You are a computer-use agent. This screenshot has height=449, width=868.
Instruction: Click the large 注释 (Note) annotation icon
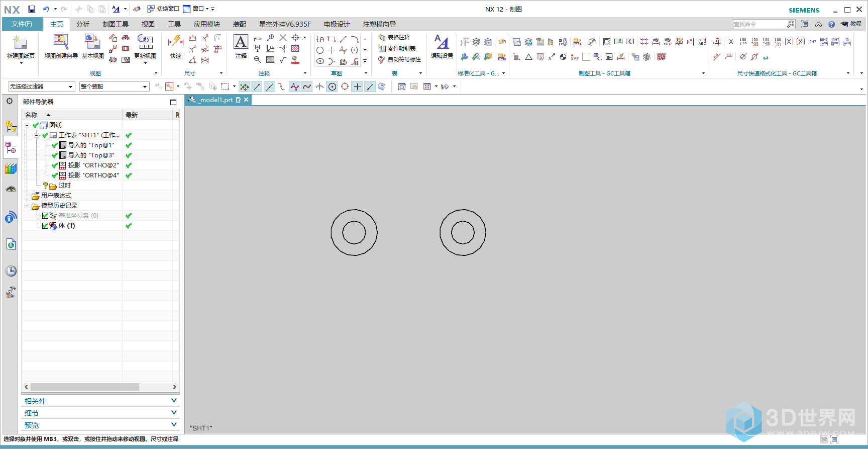[241, 42]
